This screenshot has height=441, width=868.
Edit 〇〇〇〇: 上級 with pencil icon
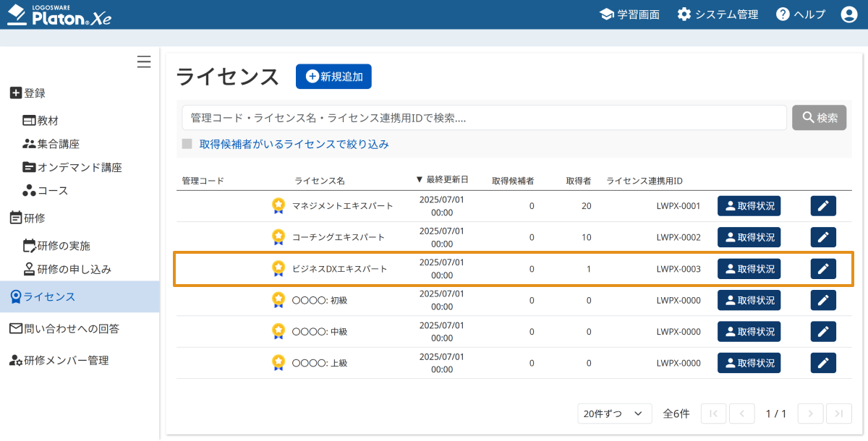click(x=823, y=363)
